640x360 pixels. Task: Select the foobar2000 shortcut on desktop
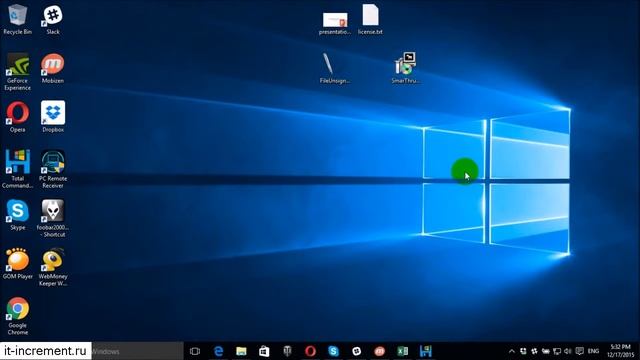[x=53, y=218]
